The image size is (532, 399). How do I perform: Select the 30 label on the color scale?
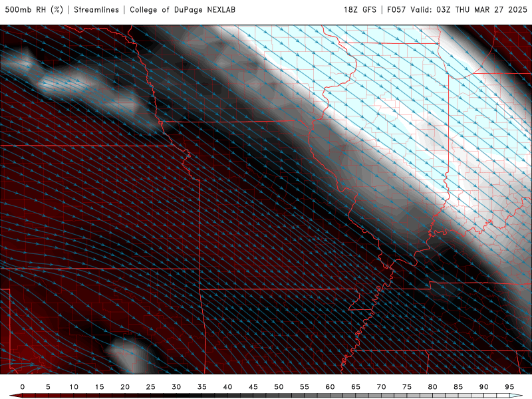pos(176,387)
